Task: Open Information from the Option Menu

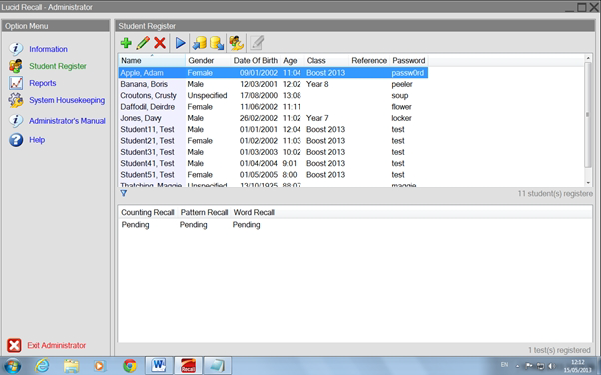Action: click(x=48, y=49)
